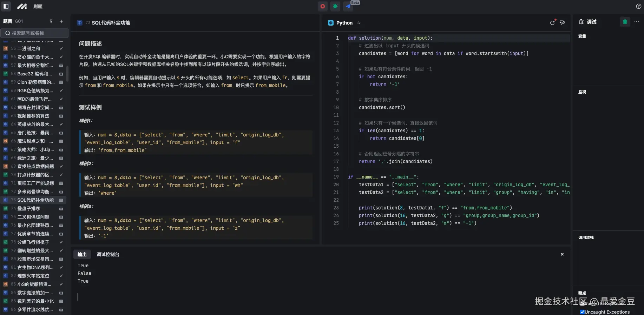Image resolution: width=644 pixels, height=315 pixels.
Task: Toggle the left sidebar panel icon
Action: (6, 6)
